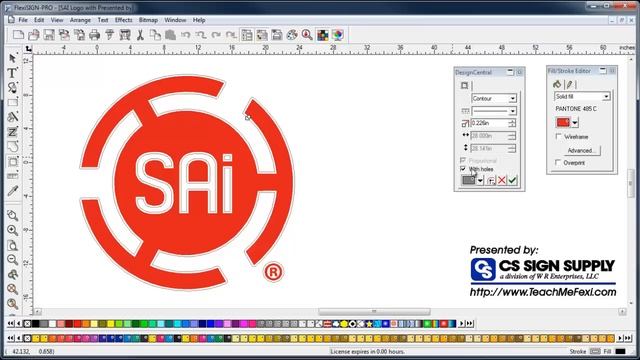Expand PANTONE 485 C fill color dropdown arrow

(x=575, y=122)
